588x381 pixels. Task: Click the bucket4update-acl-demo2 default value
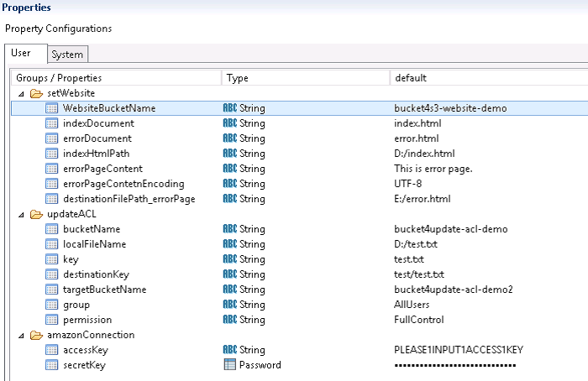coord(454,290)
